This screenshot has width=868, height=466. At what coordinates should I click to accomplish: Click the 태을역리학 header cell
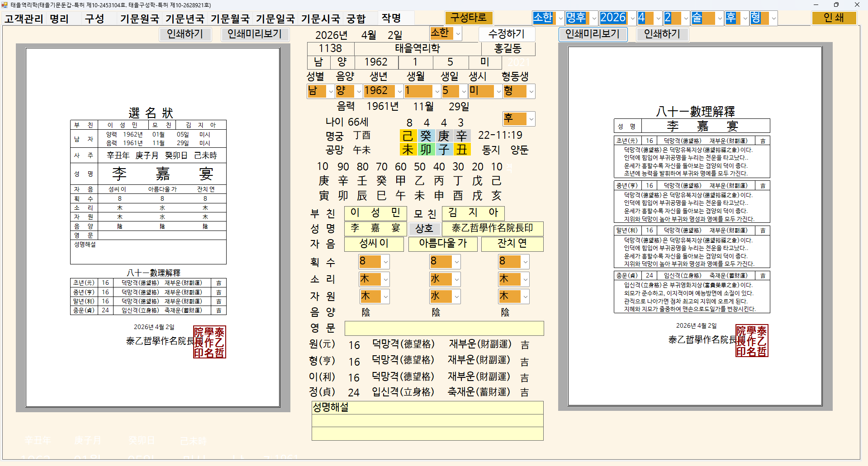(417, 48)
